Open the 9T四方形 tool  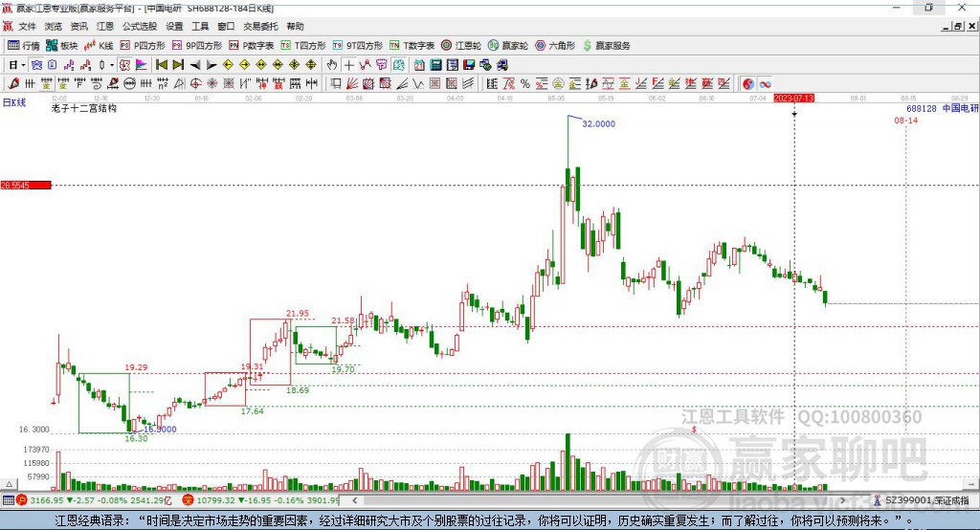coord(358,46)
